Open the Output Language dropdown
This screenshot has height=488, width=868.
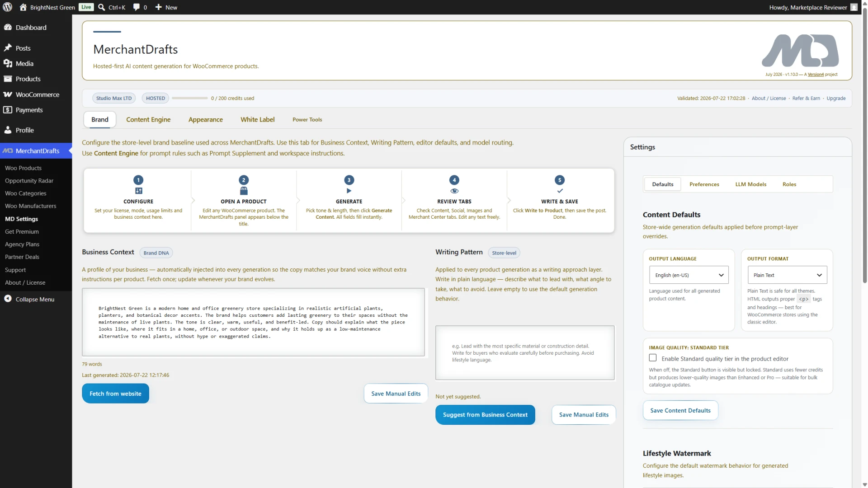click(x=689, y=275)
